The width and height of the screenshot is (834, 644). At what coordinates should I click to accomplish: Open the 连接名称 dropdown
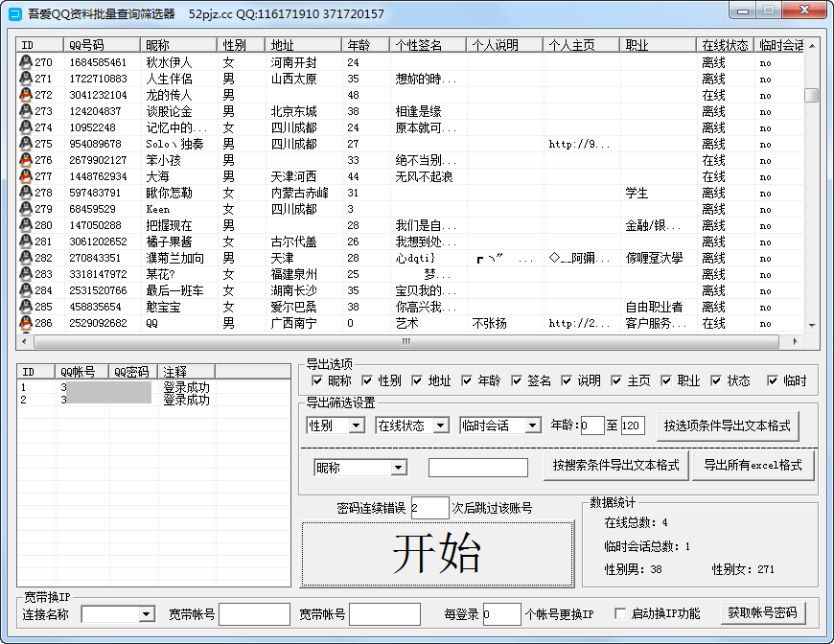(x=147, y=614)
